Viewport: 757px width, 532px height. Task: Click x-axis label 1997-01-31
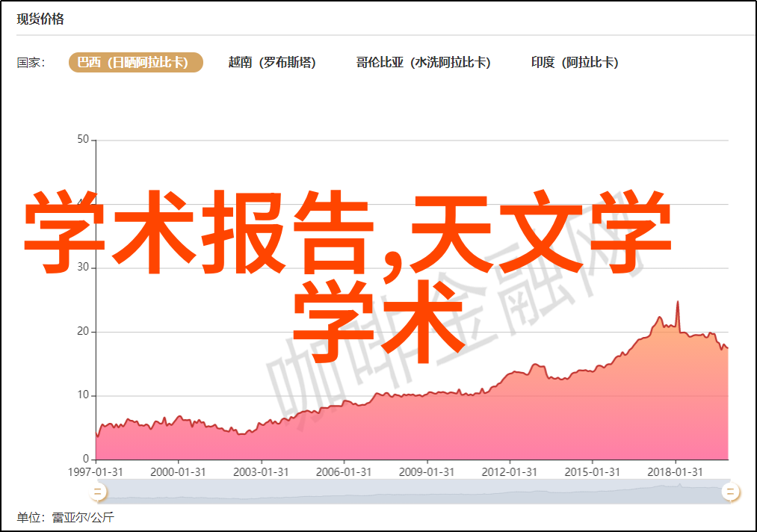pyautogui.click(x=96, y=472)
